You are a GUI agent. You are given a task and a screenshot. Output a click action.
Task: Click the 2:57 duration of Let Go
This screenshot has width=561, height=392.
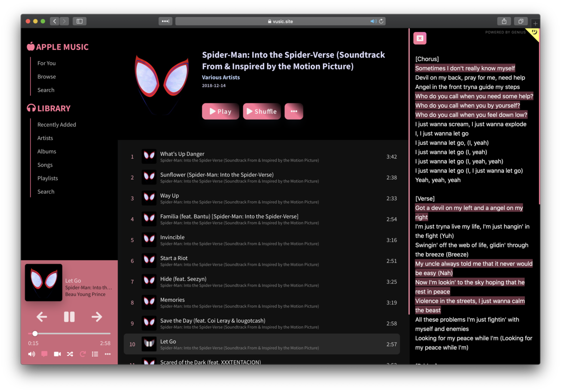[x=391, y=344]
